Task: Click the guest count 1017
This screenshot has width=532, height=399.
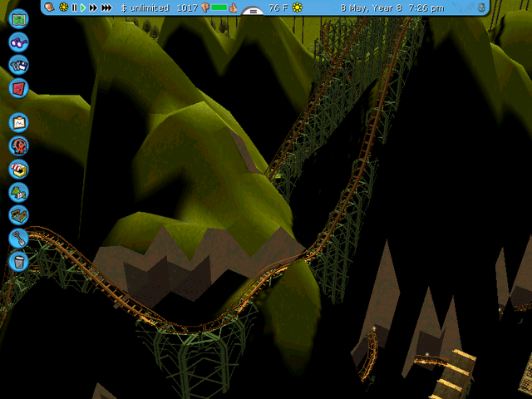Action: (x=187, y=7)
